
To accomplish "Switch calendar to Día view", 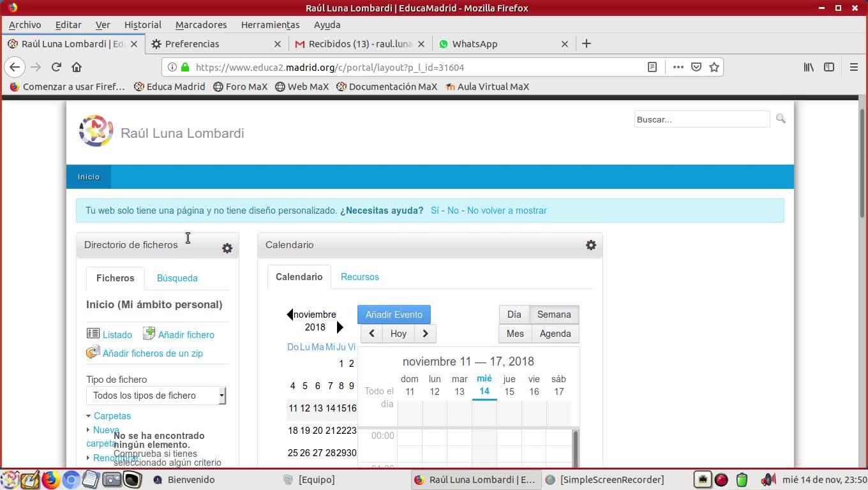I will coord(514,315).
